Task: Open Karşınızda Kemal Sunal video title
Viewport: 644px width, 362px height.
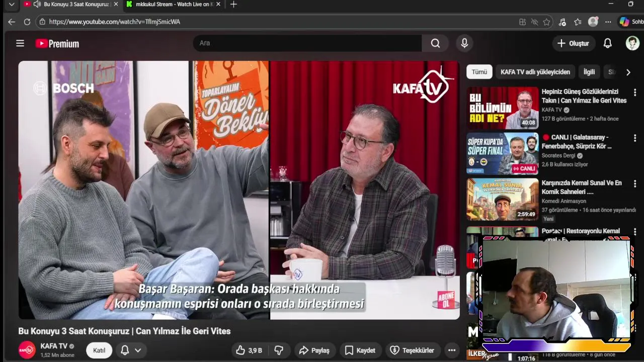Action: pyautogui.click(x=582, y=188)
